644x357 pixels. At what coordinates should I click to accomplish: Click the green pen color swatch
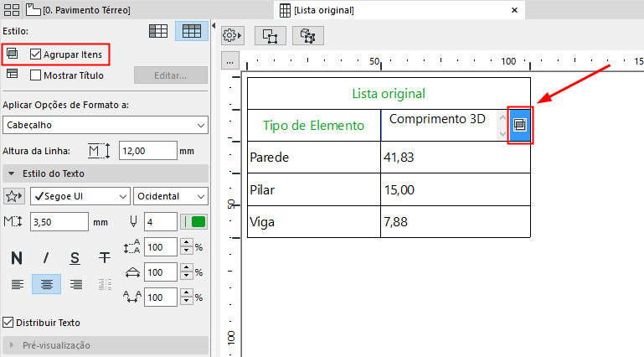pyautogui.click(x=198, y=221)
